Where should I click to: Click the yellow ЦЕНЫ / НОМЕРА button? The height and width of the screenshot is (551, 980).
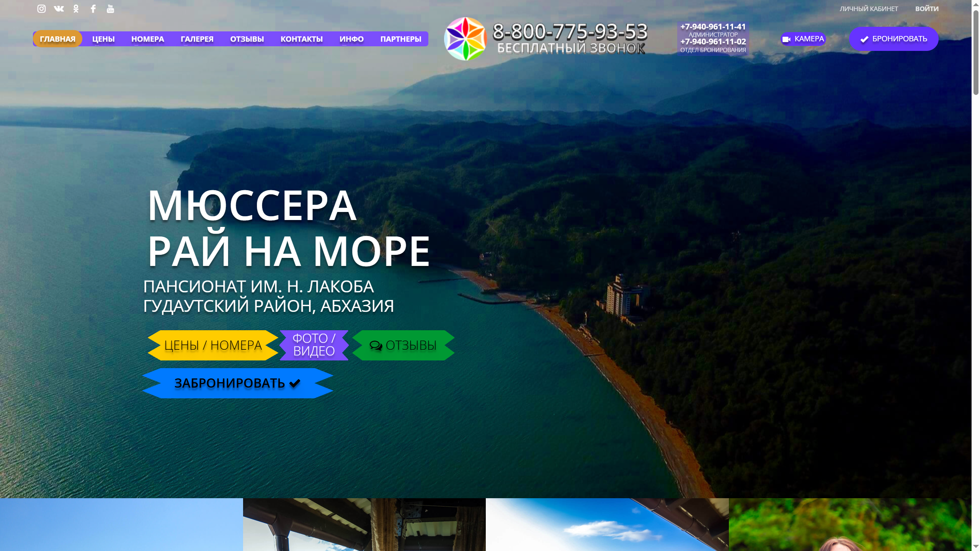click(x=213, y=345)
